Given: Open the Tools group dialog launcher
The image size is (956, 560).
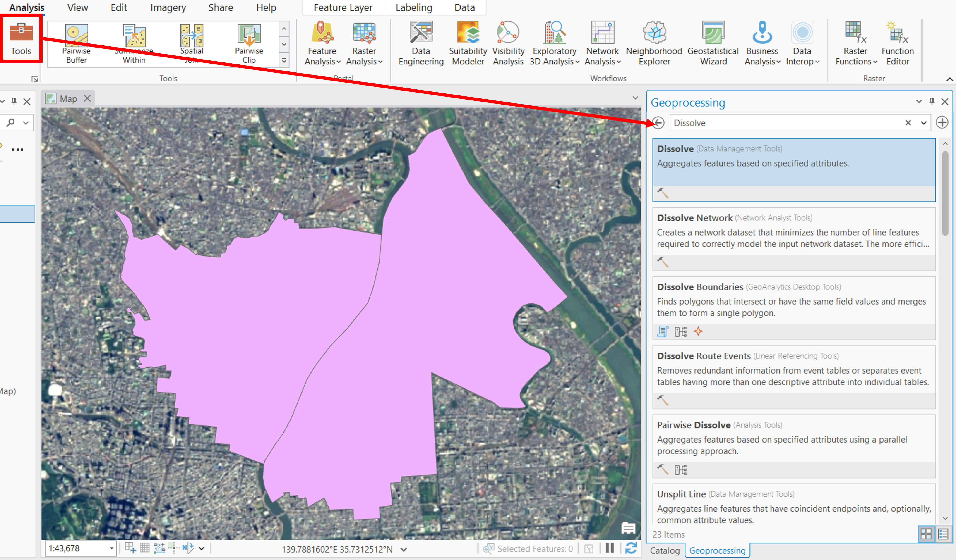Looking at the screenshot, I should click(34, 79).
